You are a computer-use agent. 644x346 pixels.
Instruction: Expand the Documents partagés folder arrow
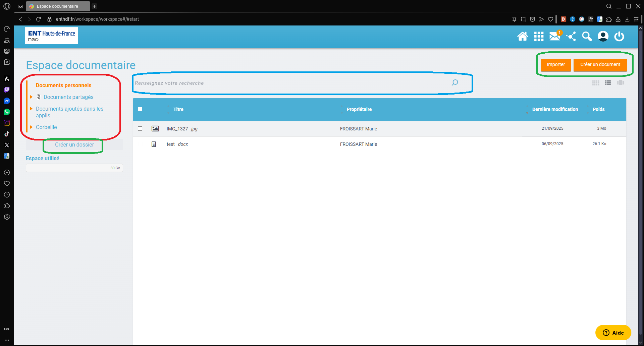coord(31,97)
